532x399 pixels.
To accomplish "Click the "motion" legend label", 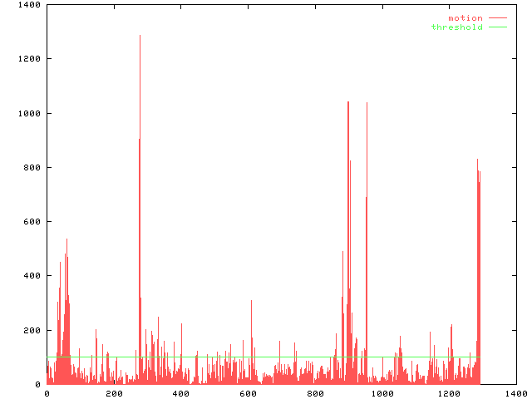I will pos(465,18).
